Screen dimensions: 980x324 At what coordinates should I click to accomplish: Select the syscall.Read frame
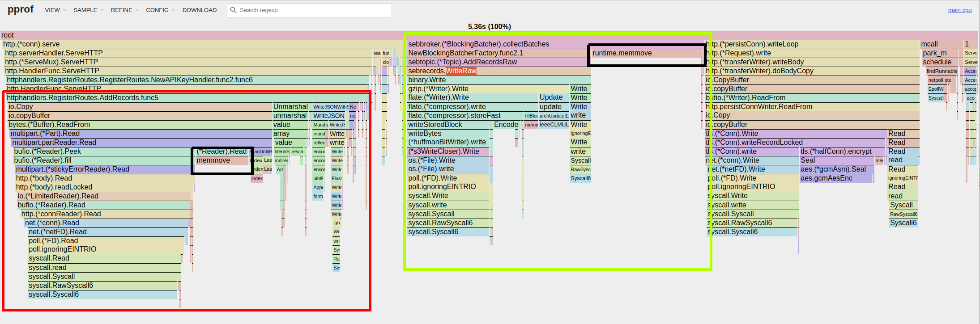click(x=104, y=259)
